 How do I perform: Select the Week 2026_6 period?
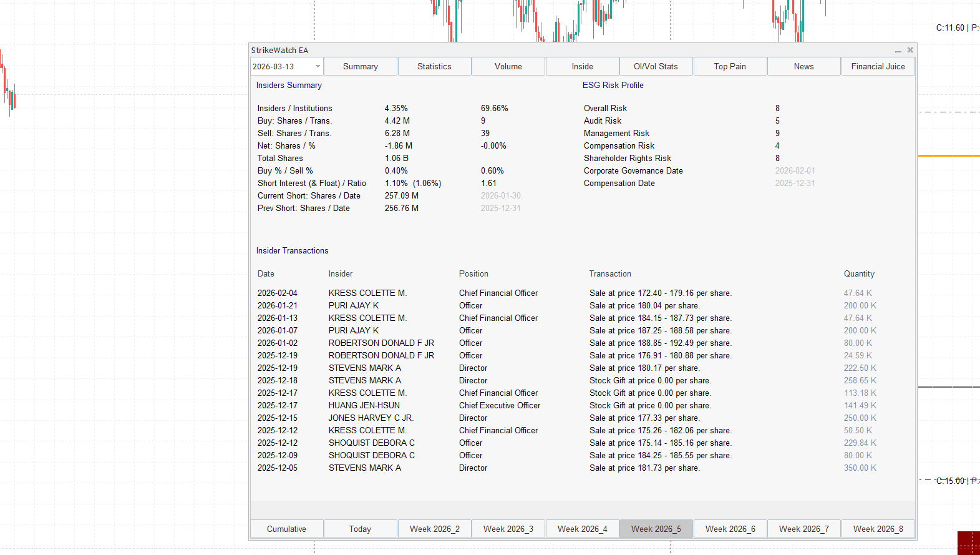point(730,529)
